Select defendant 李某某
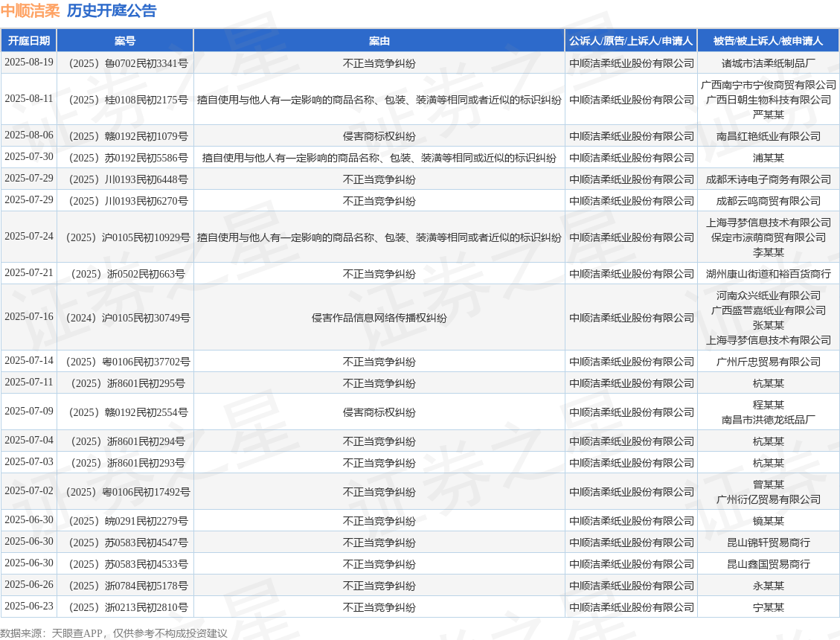840x640 pixels. point(769,252)
